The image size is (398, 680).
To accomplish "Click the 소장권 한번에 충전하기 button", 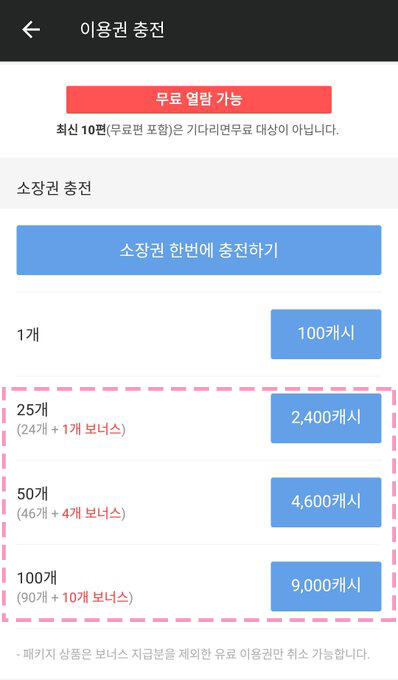I will coord(199,250).
